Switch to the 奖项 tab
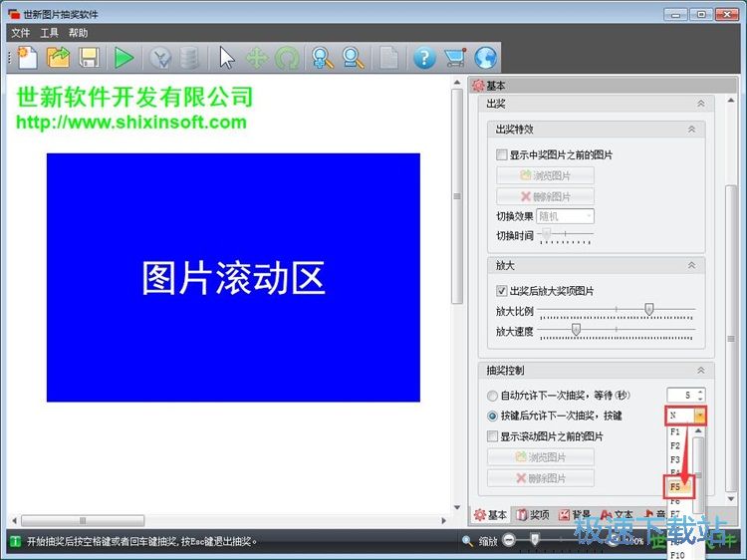 (533, 515)
